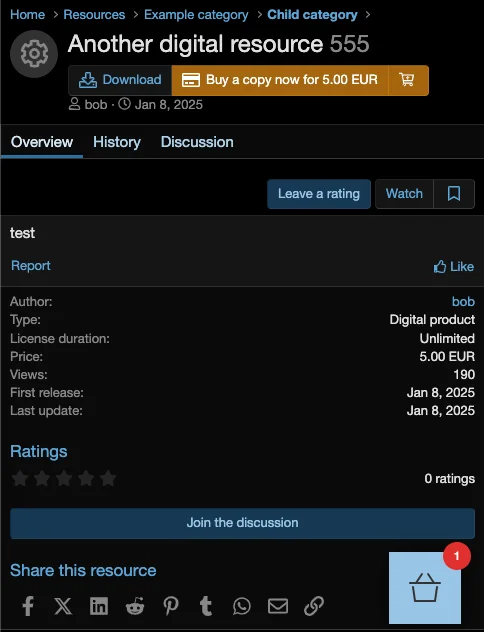Open the Discussion tab

197,142
